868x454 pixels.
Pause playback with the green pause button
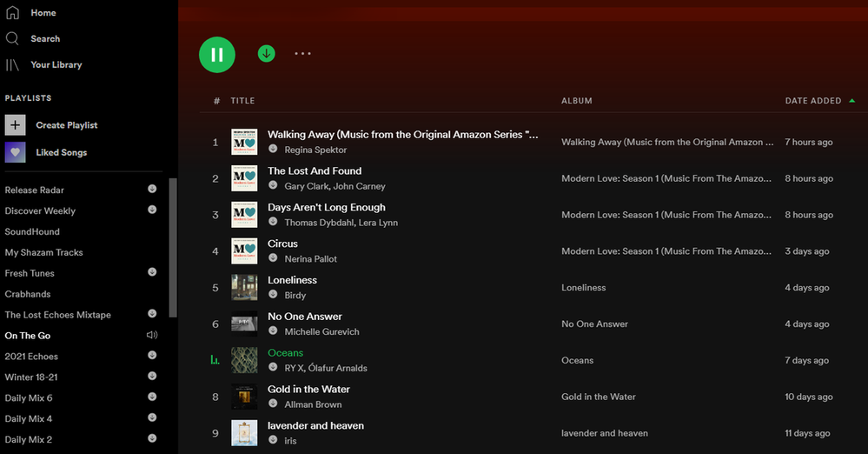[x=217, y=55]
